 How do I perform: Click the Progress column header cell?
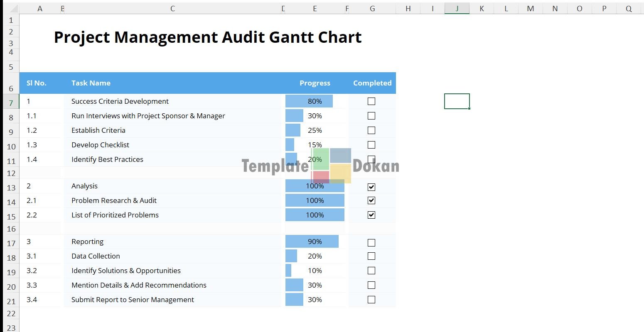315,83
